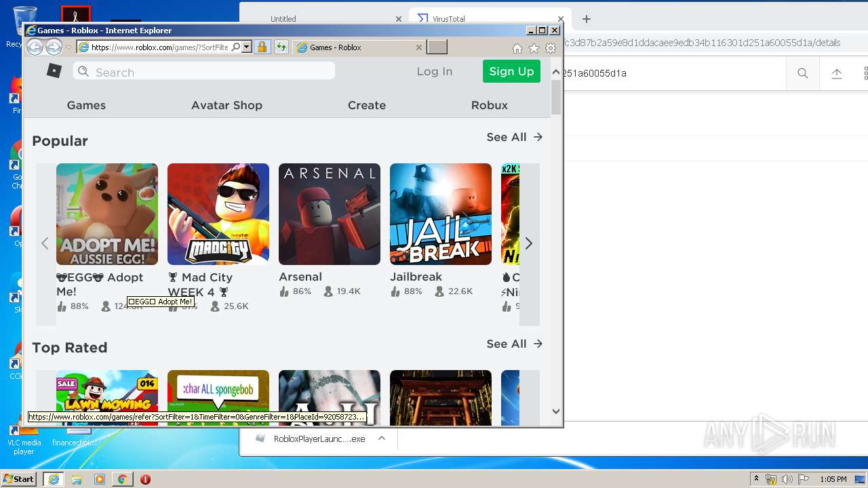Click the IE page scrollbar down arrow
Image resolution: width=868 pixels, height=488 pixels.
[556, 411]
